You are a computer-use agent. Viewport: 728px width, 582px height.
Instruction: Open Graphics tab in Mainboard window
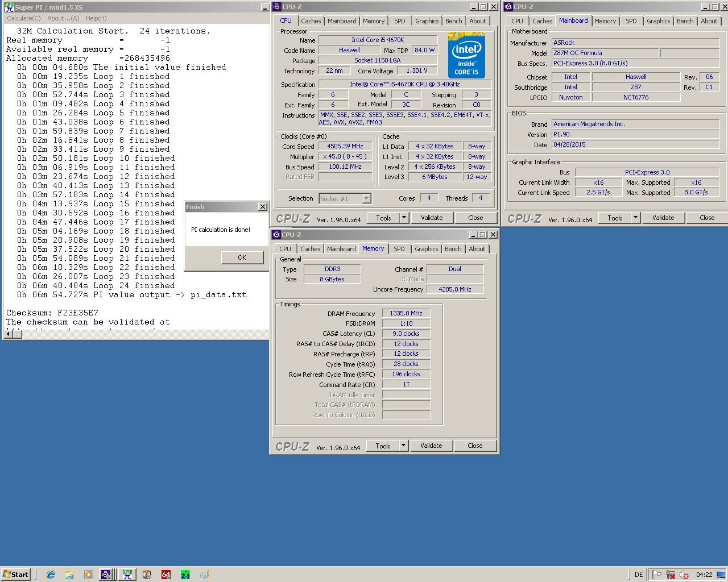(x=658, y=21)
